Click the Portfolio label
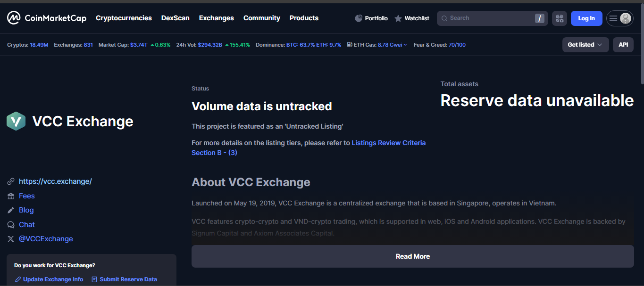This screenshot has height=286, width=644. point(376,18)
